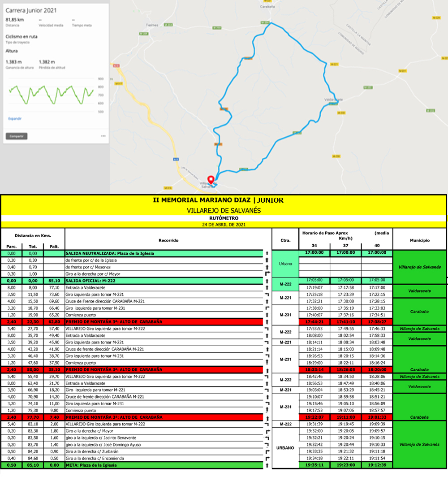Click the 'Tielmes' town label on map
The image size is (448, 477).
coord(152,25)
